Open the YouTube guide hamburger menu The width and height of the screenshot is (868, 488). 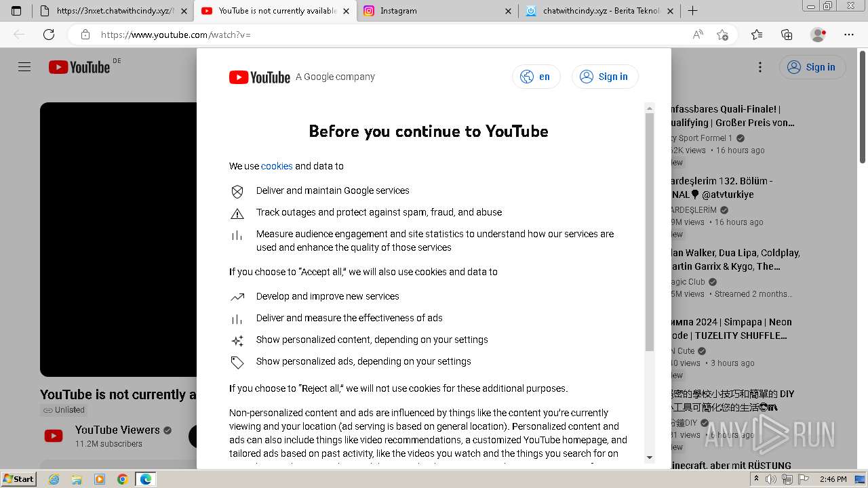24,67
